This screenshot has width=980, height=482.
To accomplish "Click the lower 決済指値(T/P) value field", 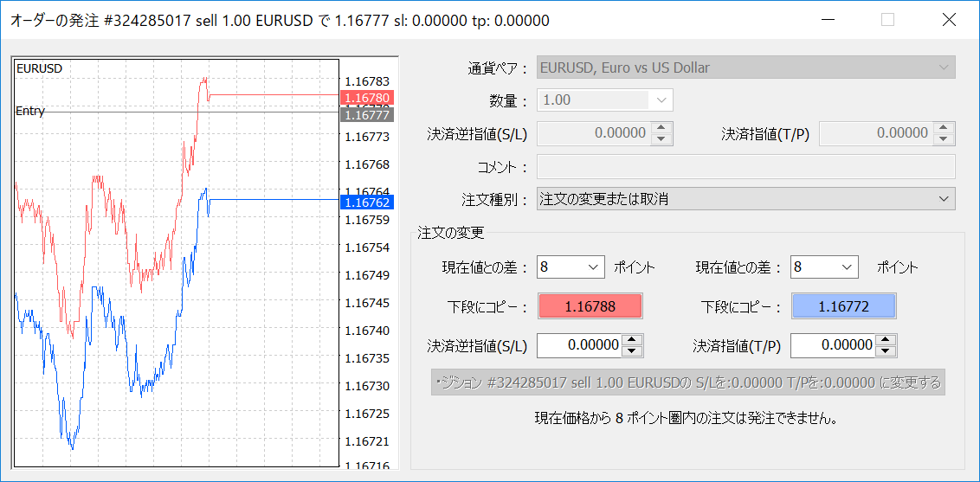I will click(834, 345).
